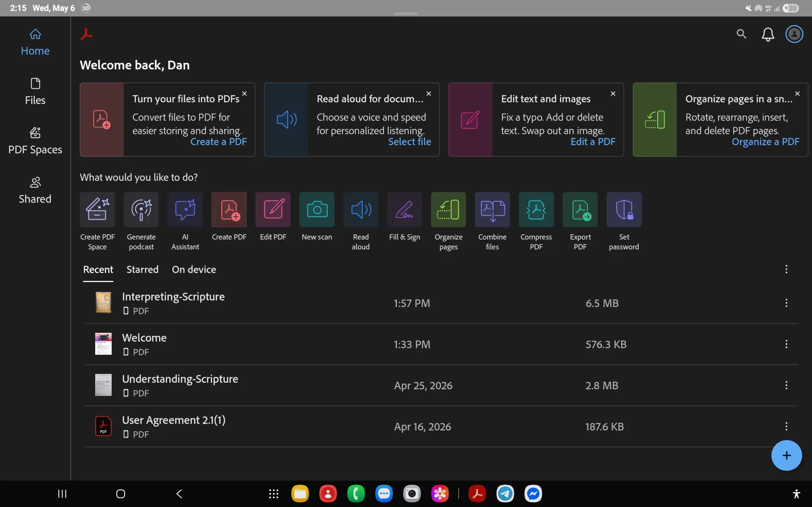Select the Combine files tool
The height and width of the screenshot is (507, 812).
(492, 221)
